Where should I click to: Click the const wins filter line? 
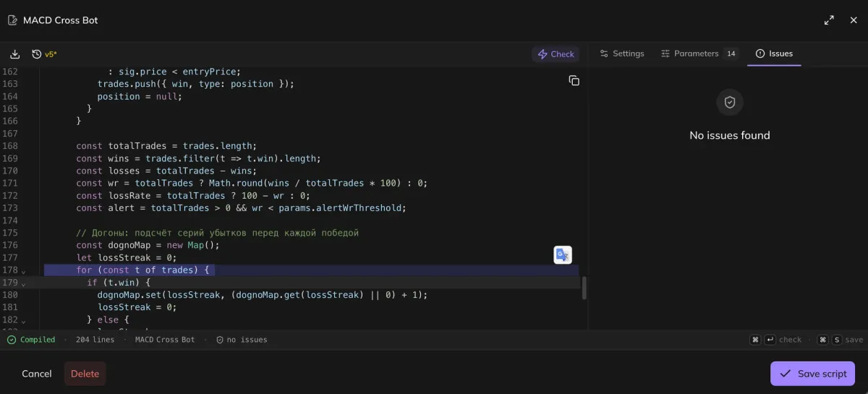(198, 158)
